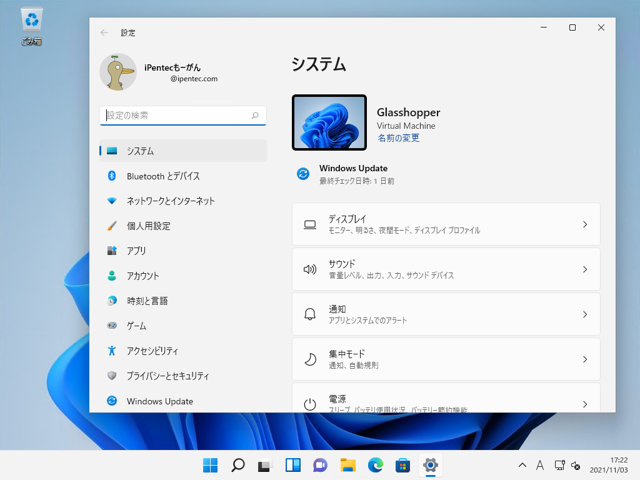The image size is (640, 480).
Task: Click the Bluetooth icon in the sidebar
Action: point(112,176)
